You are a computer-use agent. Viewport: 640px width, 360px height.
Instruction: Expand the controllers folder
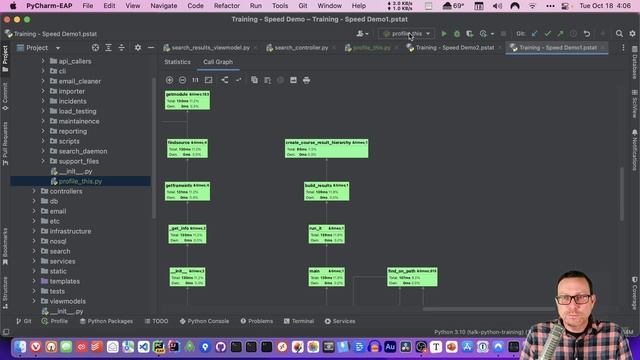click(34, 191)
